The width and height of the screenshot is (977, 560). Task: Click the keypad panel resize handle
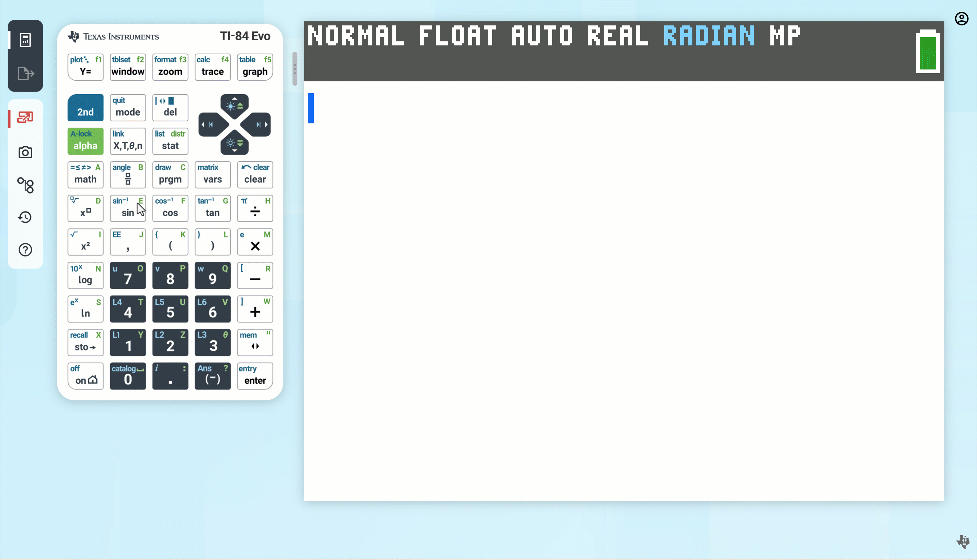[295, 69]
